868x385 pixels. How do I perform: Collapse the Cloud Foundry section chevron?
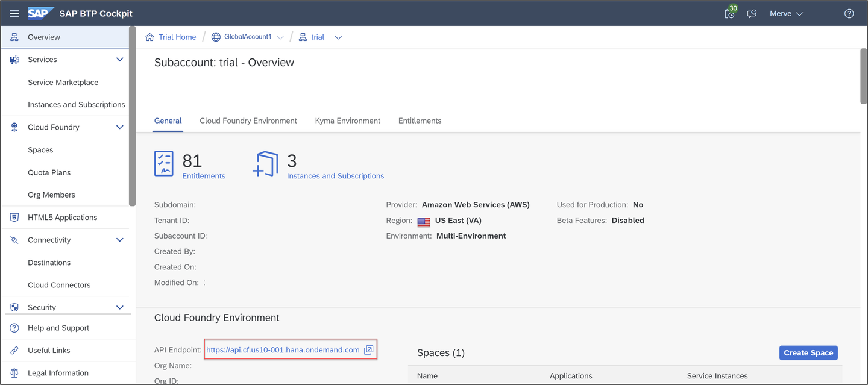click(x=119, y=127)
